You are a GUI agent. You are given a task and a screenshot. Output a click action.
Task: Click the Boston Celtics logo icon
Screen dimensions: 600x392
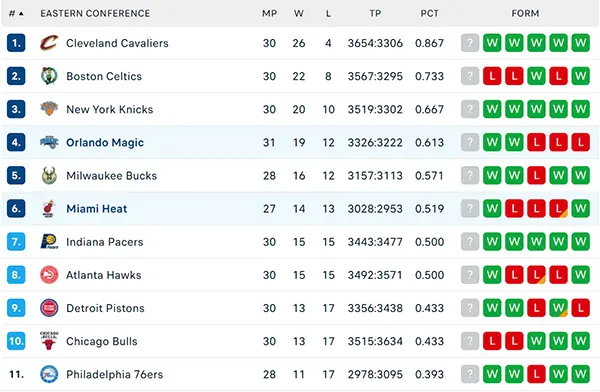(x=49, y=76)
